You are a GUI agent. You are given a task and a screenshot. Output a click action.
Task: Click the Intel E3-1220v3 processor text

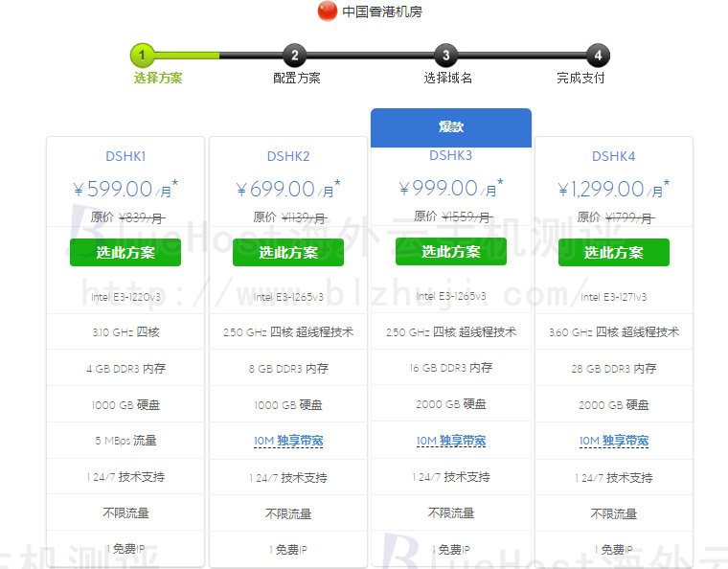pyautogui.click(x=125, y=297)
